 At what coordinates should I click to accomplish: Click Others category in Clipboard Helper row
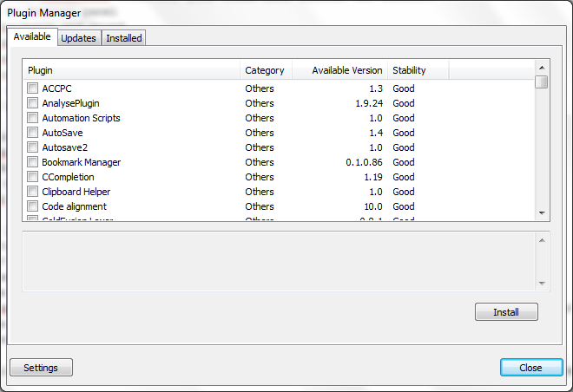point(260,192)
